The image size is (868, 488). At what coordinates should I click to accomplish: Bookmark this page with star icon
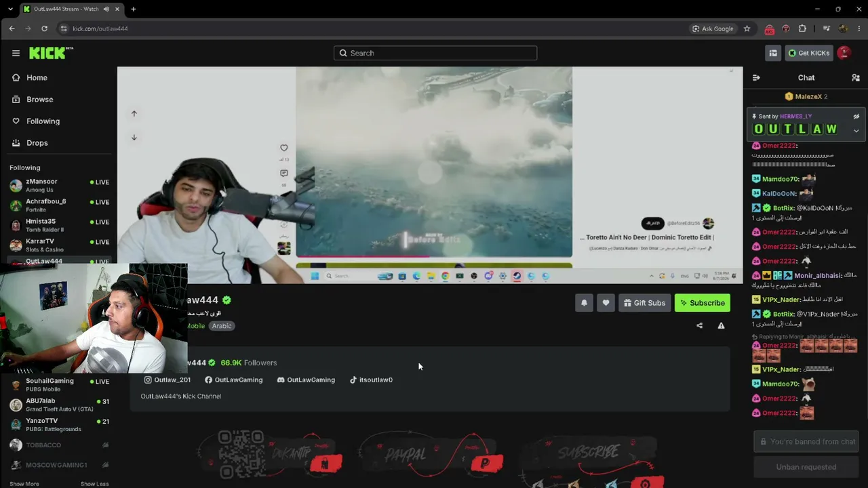(747, 28)
